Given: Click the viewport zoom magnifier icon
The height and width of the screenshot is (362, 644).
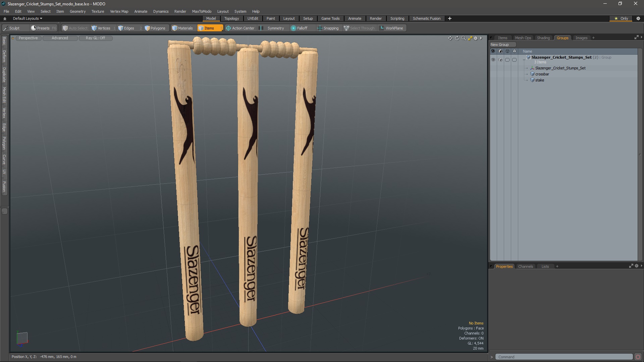Looking at the screenshot, I should pos(464,38).
